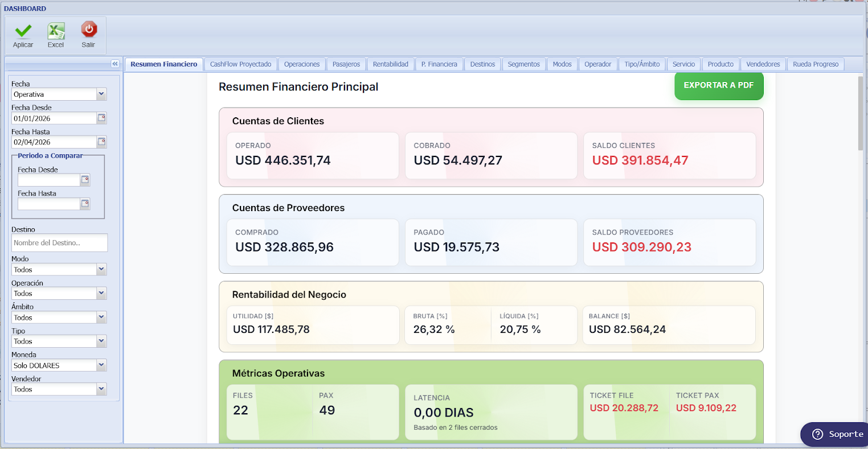868x449 pixels.
Task: Open the Fecha type dropdown showing Operativa
Action: (103, 94)
